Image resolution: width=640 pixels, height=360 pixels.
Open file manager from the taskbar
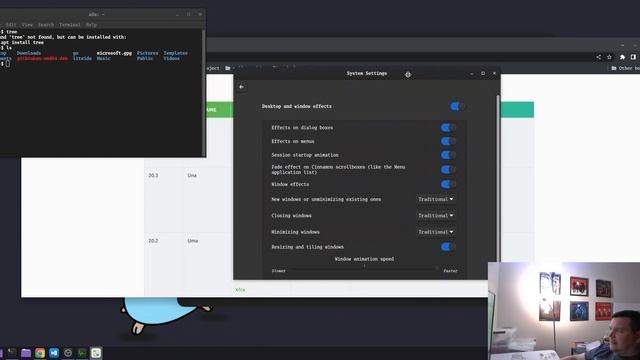(x=26, y=353)
